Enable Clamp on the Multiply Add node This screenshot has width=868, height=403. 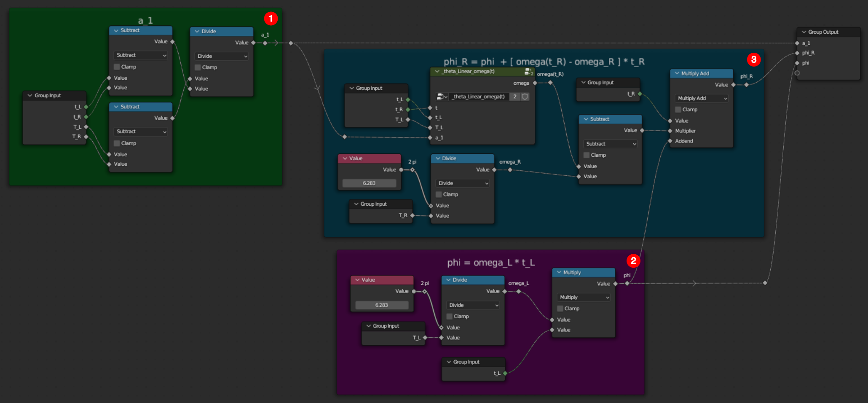point(678,110)
